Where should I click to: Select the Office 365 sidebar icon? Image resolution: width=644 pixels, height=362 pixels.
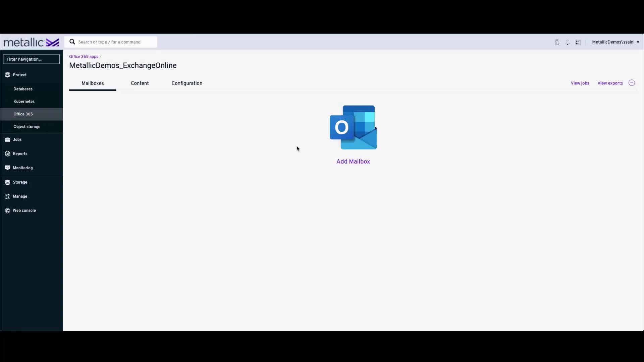tap(23, 114)
